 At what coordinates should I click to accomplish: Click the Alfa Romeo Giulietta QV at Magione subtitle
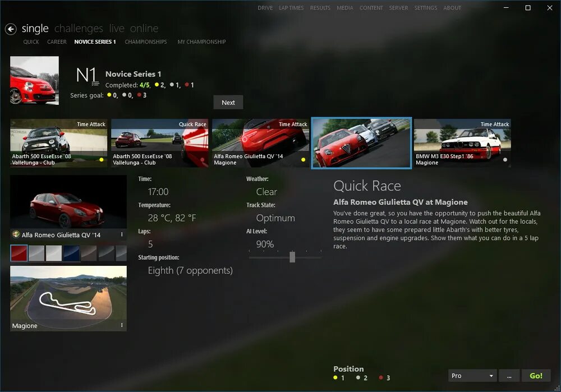tap(401, 202)
